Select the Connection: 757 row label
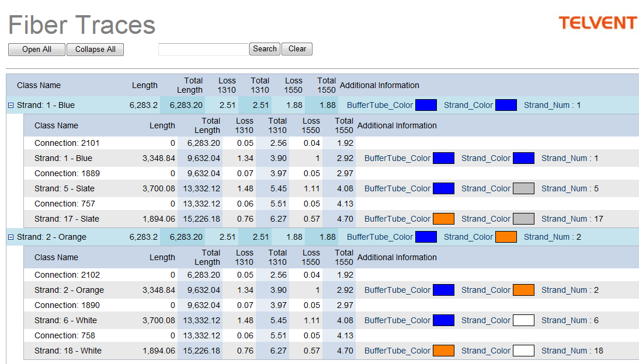Viewport: 639px width, 364px height. click(64, 204)
